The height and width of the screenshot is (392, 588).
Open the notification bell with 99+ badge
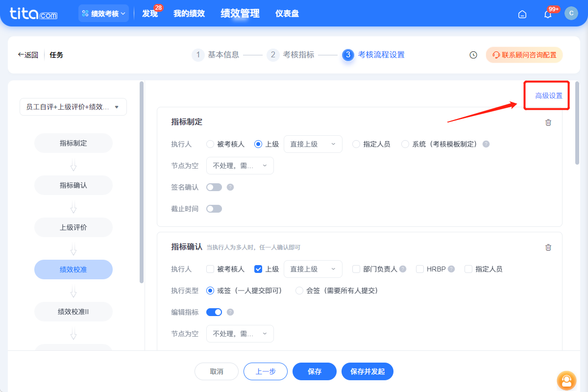pyautogui.click(x=547, y=14)
